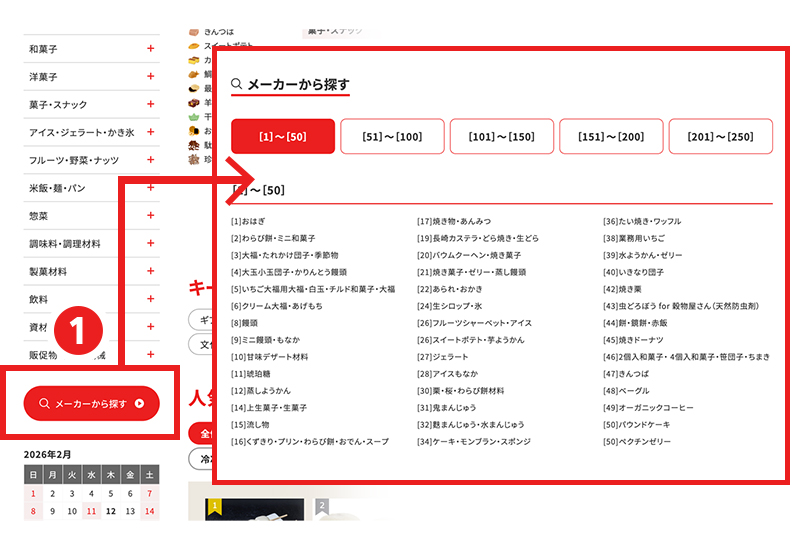Open [38]業務用いちご link
The image size is (800, 540).
click(634, 238)
